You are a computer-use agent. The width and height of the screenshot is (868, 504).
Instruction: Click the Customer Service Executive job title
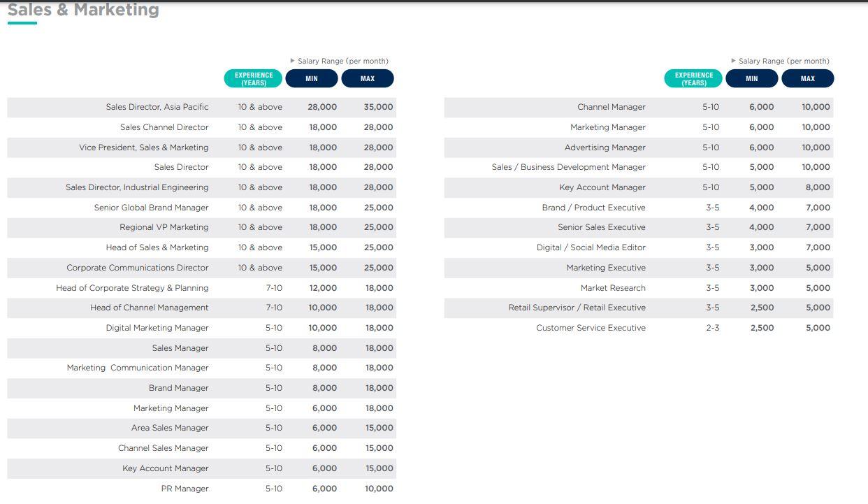[591, 328]
